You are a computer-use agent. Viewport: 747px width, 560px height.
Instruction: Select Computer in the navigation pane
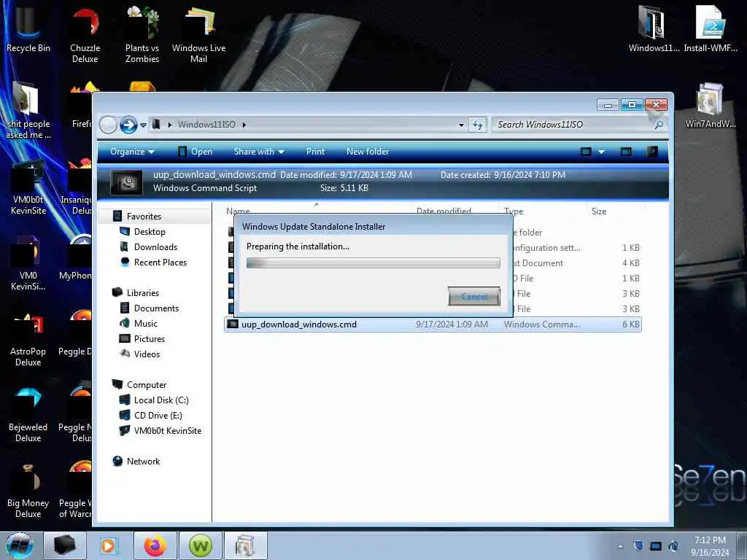click(147, 385)
